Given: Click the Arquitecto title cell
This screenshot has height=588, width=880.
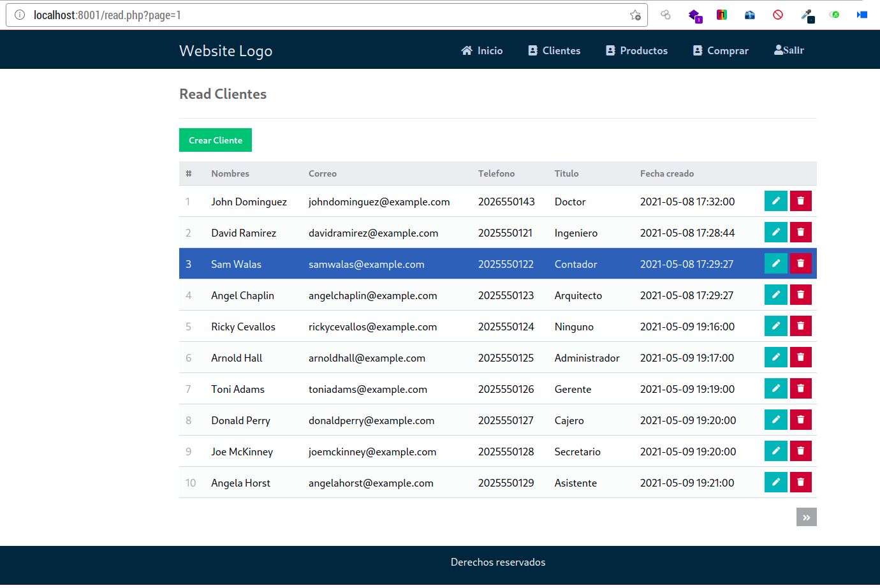Looking at the screenshot, I should (x=578, y=295).
